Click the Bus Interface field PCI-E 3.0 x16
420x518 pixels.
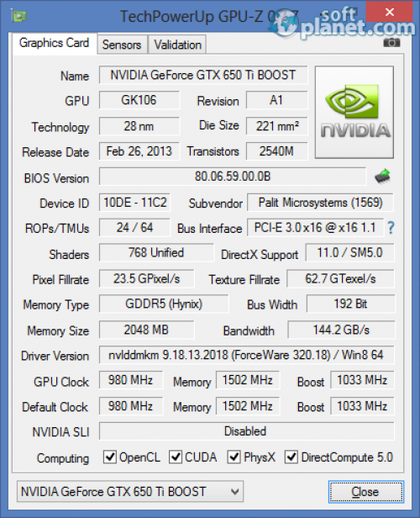[315, 228]
